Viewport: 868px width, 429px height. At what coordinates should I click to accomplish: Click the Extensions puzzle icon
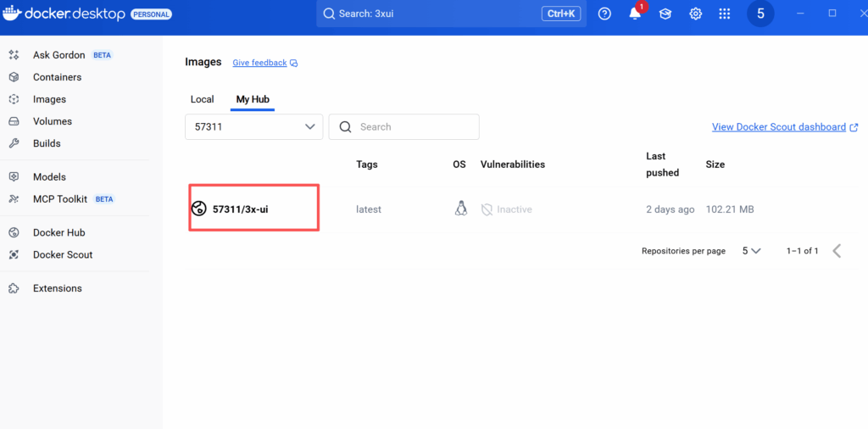14,288
